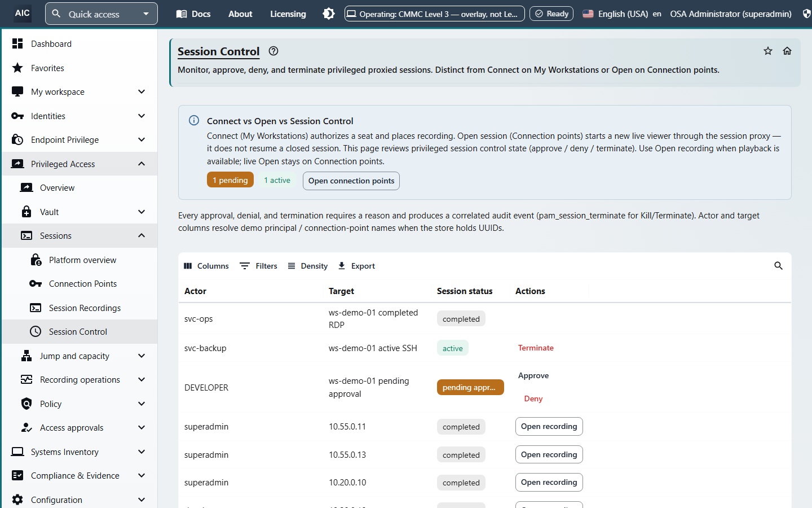The height and width of the screenshot is (508, 812).
Task: Open Platform overview in sidebar
Action: pyautogui.click(x=79, y=260)
